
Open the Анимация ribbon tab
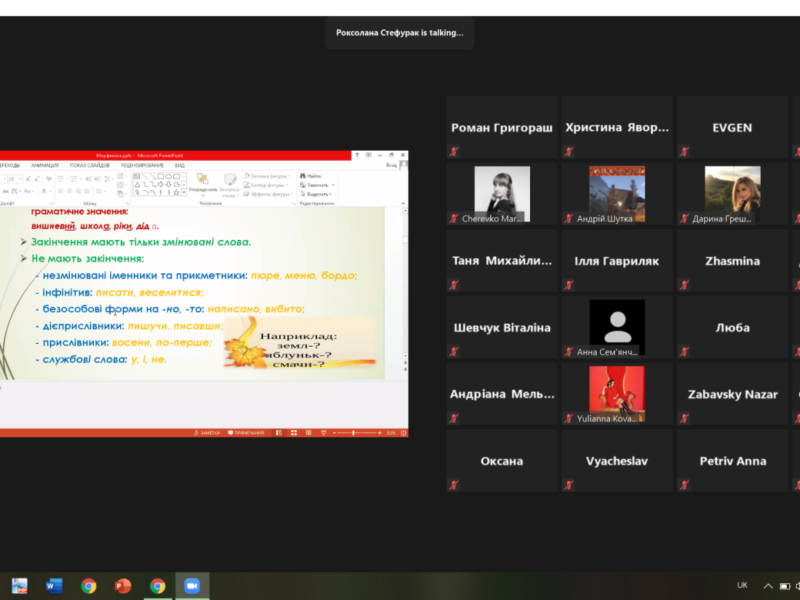coord(44,165)
